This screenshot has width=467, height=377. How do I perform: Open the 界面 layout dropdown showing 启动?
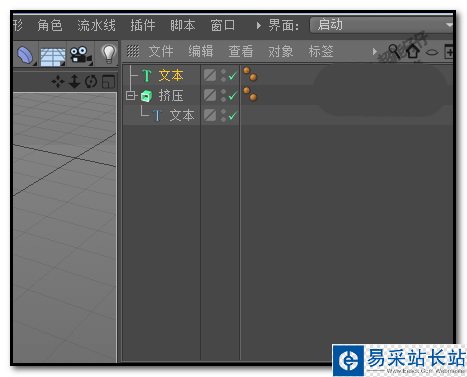[x=381, y=25]
